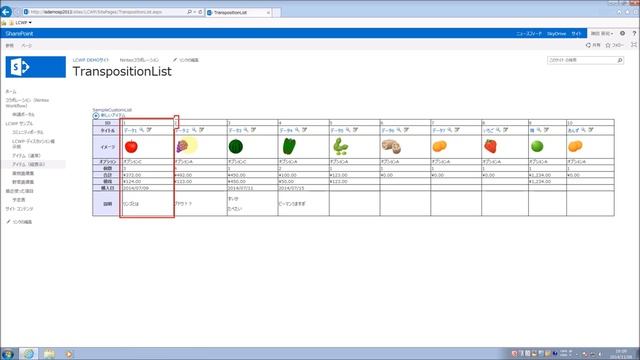Click edit icon for item ID 2

pos(202,130)
